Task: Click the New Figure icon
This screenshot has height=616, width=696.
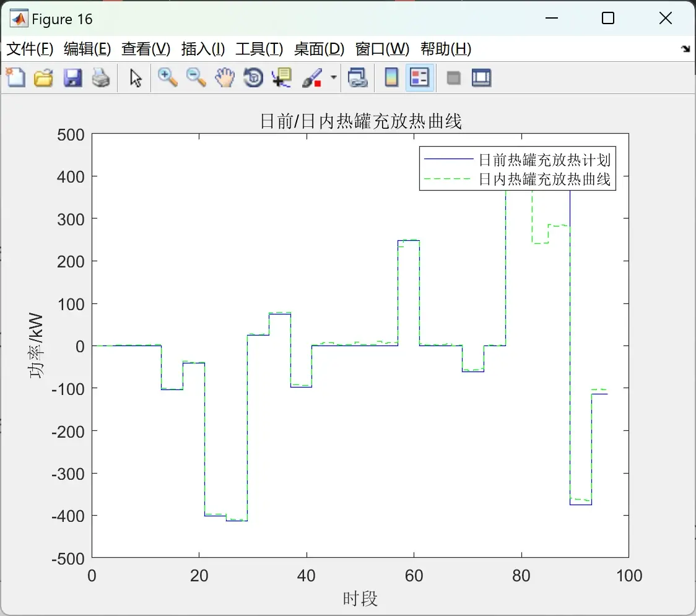Action: [16, 77]
